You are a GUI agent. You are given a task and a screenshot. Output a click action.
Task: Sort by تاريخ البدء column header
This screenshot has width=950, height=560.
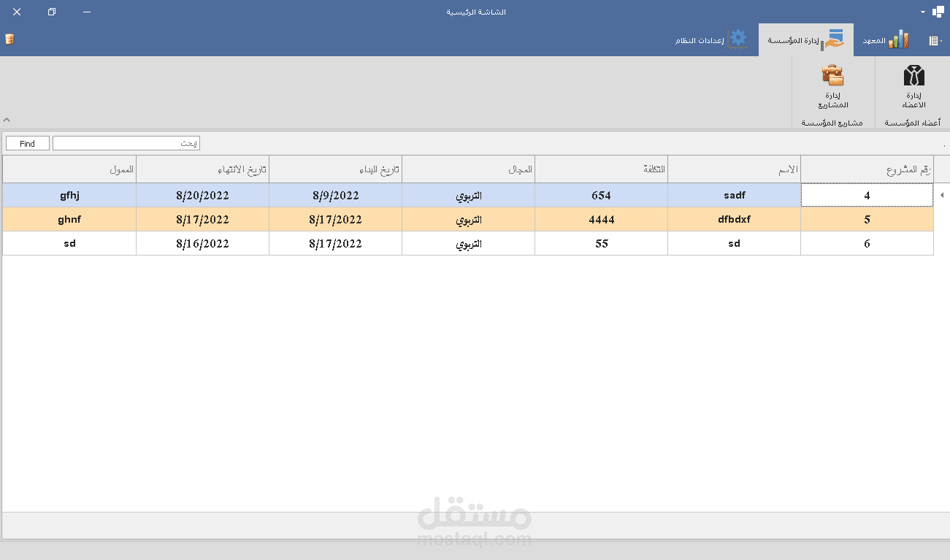(x=336, y=169)
